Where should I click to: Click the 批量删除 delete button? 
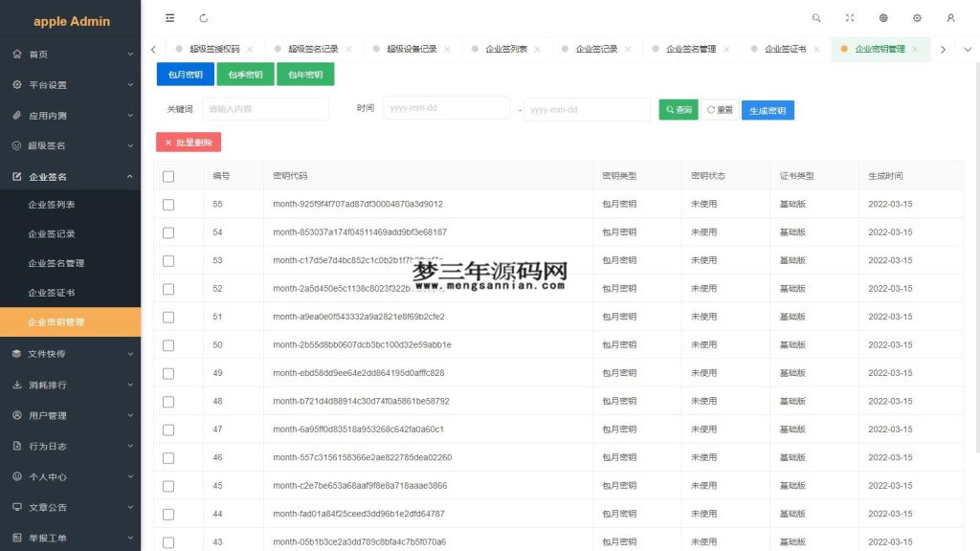tap(189, 142)
